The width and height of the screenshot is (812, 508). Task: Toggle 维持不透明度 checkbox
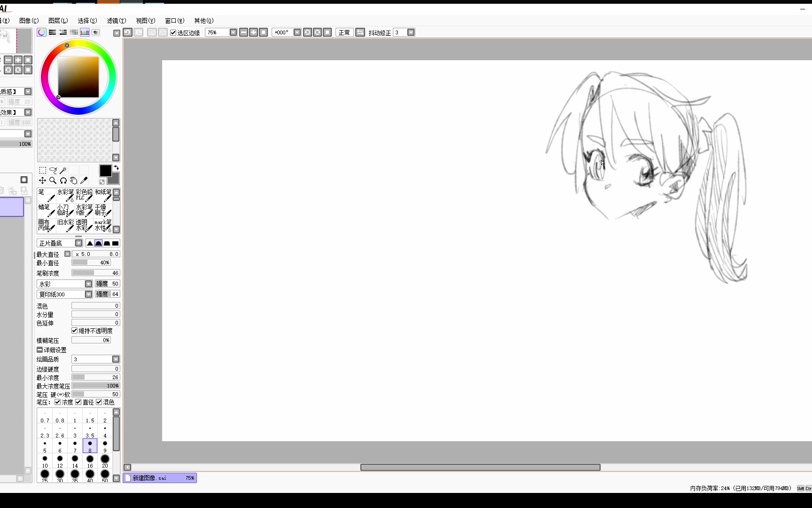click(74, 331)
